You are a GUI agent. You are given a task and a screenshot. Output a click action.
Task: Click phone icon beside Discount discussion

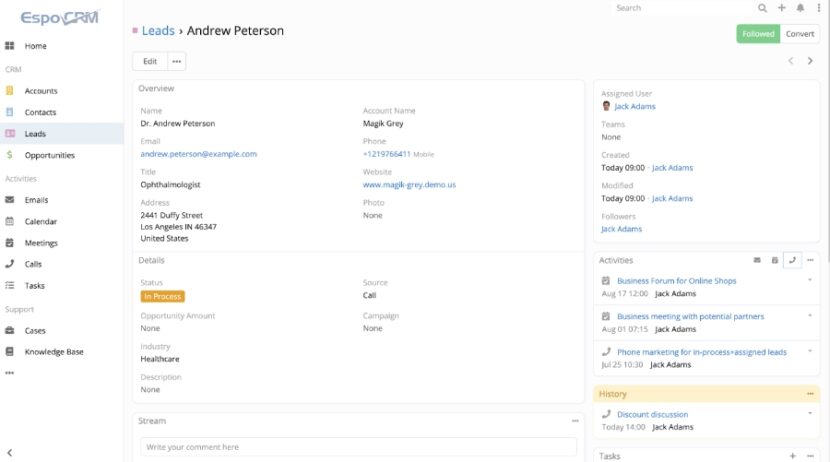tap(606, 414)
